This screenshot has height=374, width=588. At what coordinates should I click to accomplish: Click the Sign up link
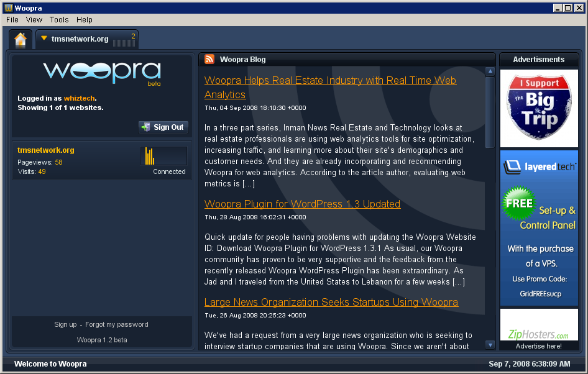click(x=65, y=324)
